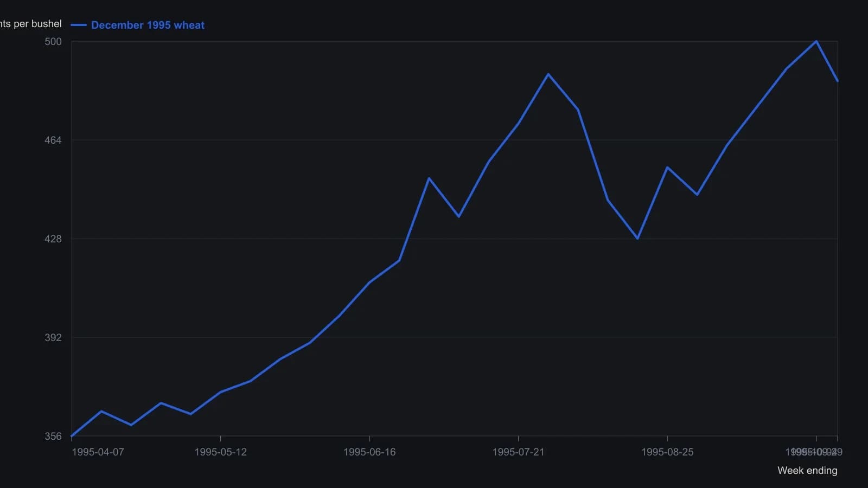This screenshot has height=488, width=868.
Task: Select the 356 y-axis label
Action: (x=53, y=436)
